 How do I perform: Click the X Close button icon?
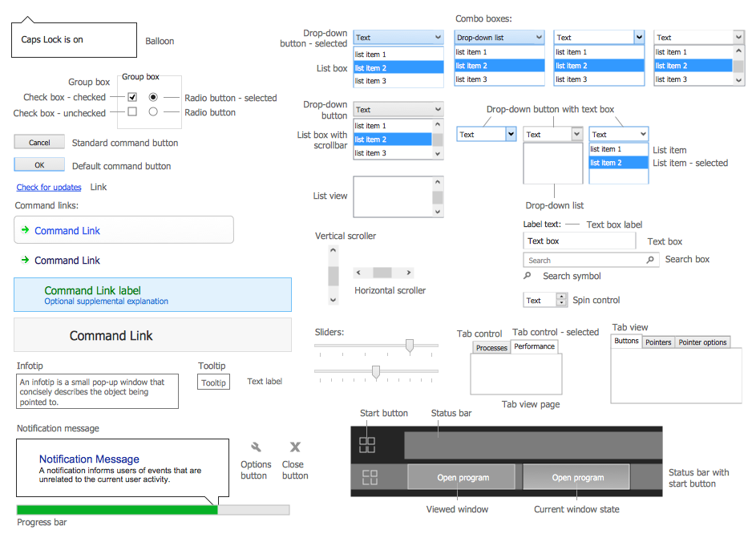click(x=295, y=447)
